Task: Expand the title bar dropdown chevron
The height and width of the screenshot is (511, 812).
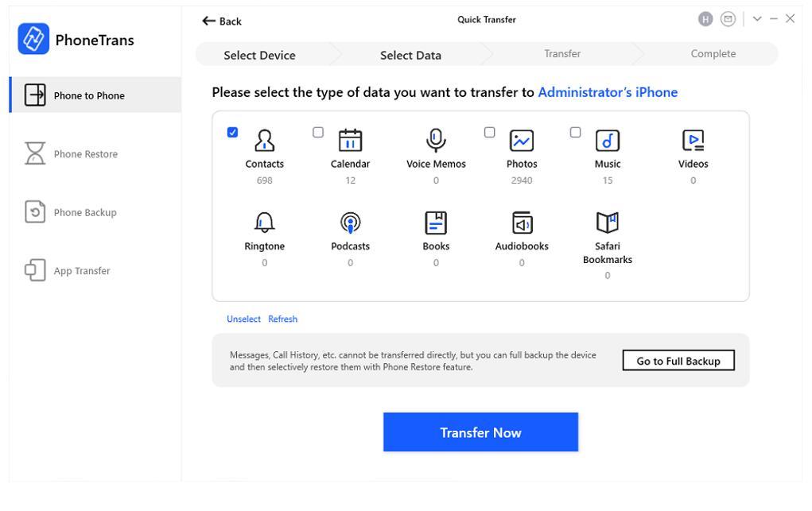Action: (757, 19)
